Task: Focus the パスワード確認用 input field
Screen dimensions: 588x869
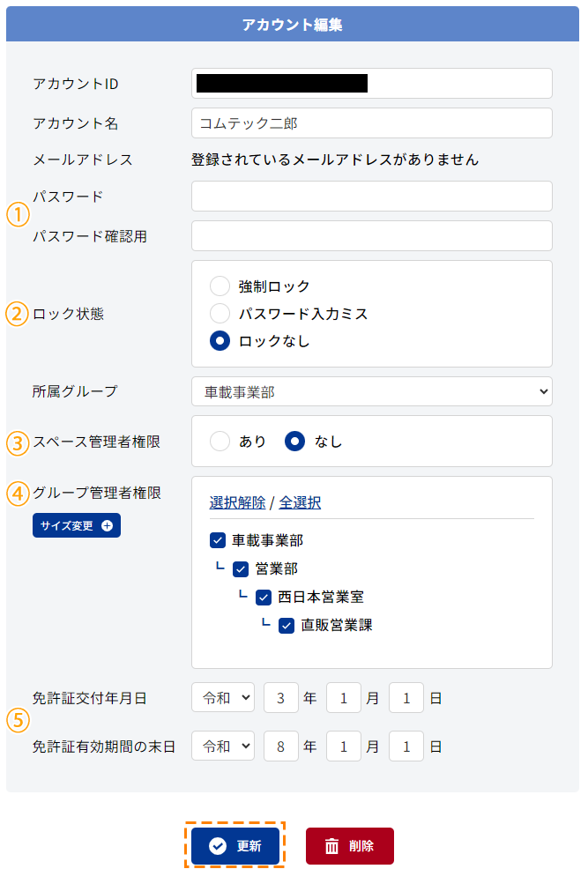Action: click(x=372, y=236)
